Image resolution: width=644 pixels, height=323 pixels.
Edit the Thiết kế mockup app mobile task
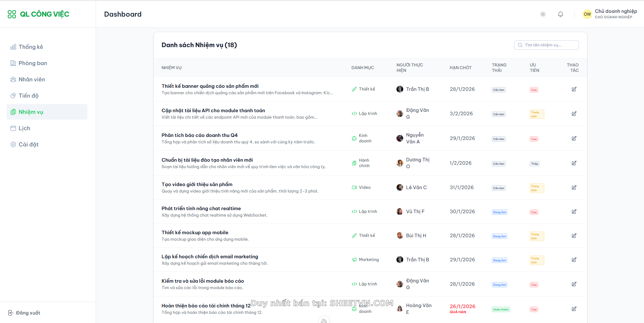pos(574,236)
